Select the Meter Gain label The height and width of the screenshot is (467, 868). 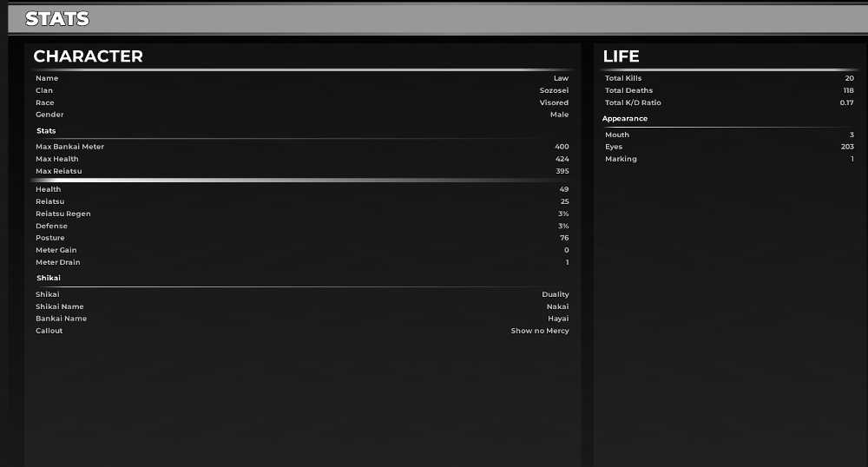56,250
